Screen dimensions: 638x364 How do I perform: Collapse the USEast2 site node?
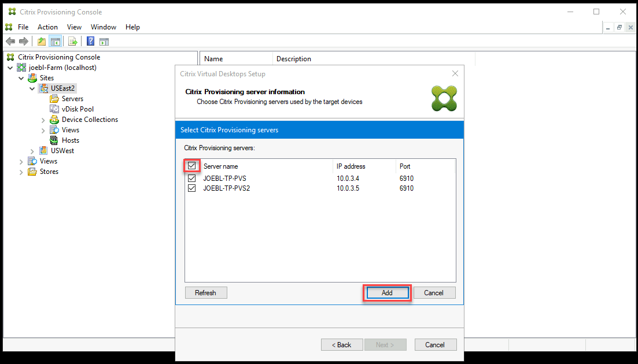[32, 88]
